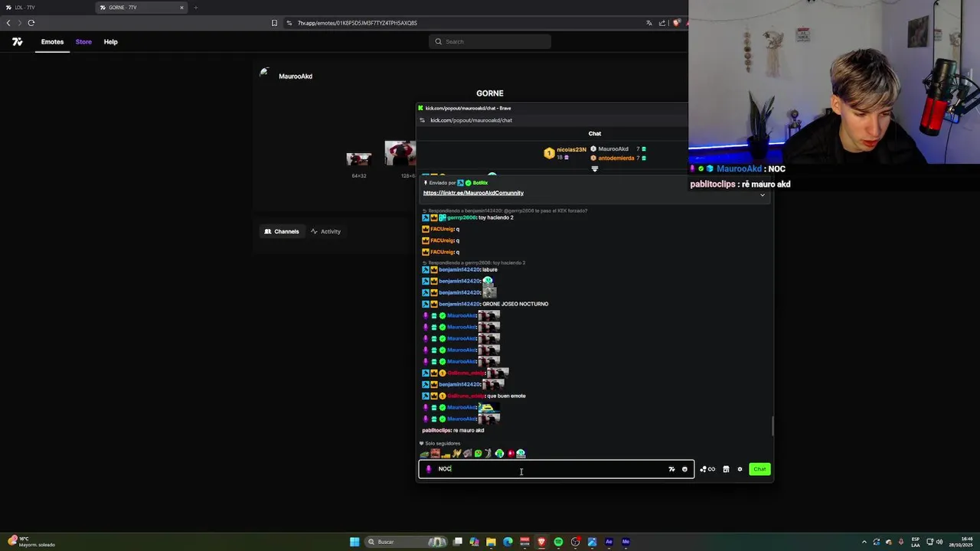
Task: Switch to the Channels tab
Action: coord(282,231)
